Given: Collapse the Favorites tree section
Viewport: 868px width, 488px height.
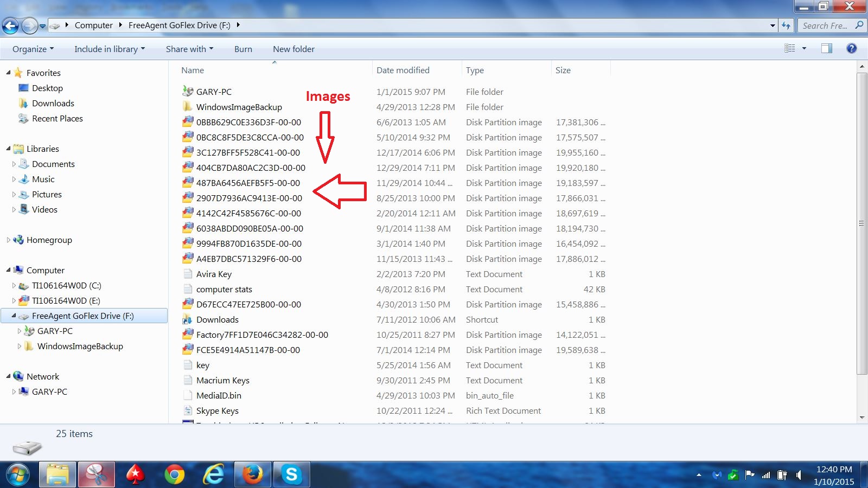Looking at the screenshot, I should [x=8, y=73].
